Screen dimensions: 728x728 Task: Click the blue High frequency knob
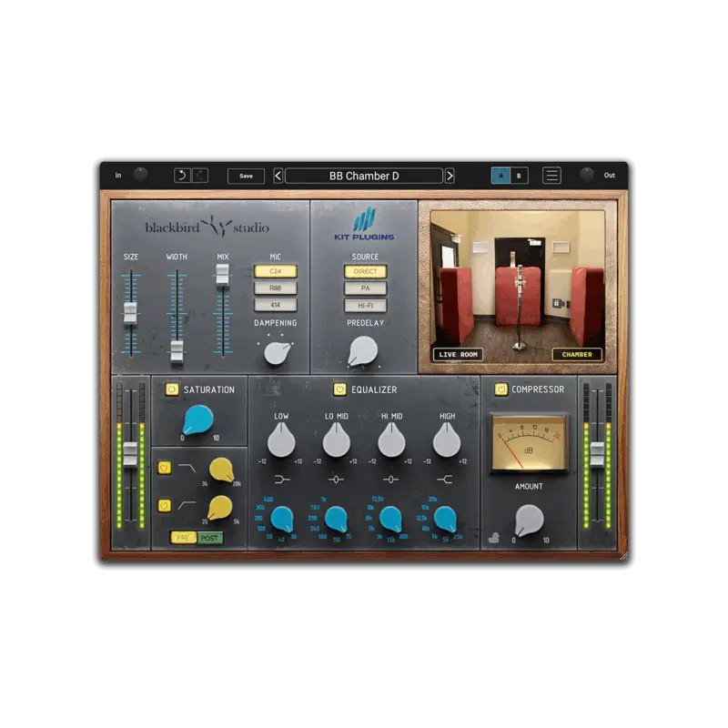pos(445,519)
